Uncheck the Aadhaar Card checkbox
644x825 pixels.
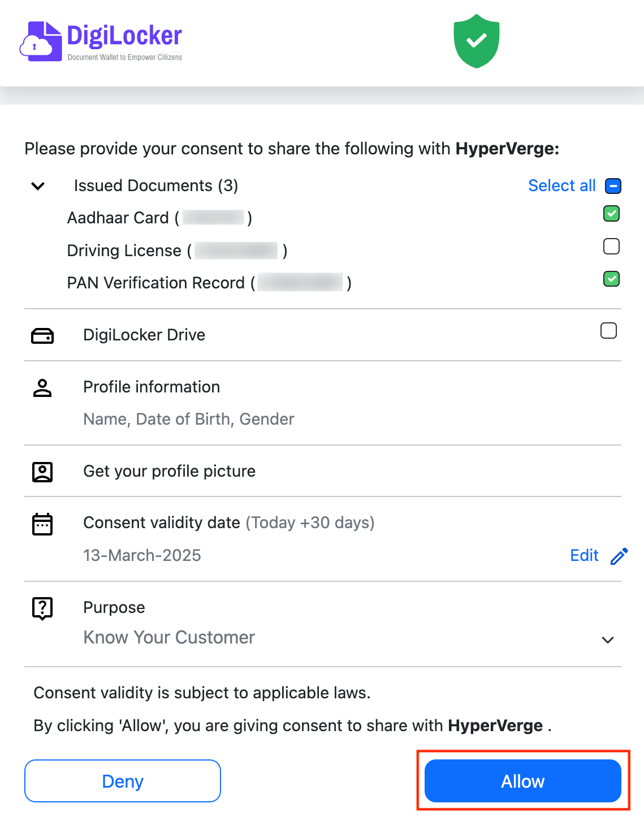[611, 214]
